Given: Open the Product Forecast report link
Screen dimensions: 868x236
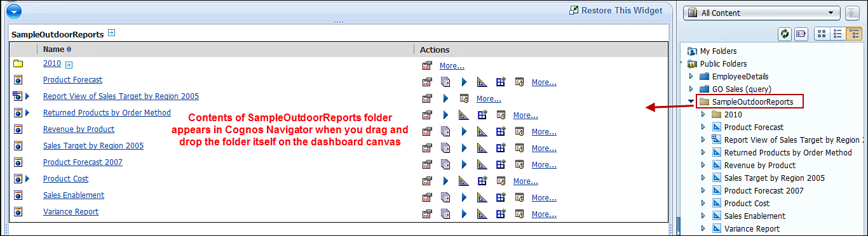Looking at the screenshot, I should click(72, 80).
